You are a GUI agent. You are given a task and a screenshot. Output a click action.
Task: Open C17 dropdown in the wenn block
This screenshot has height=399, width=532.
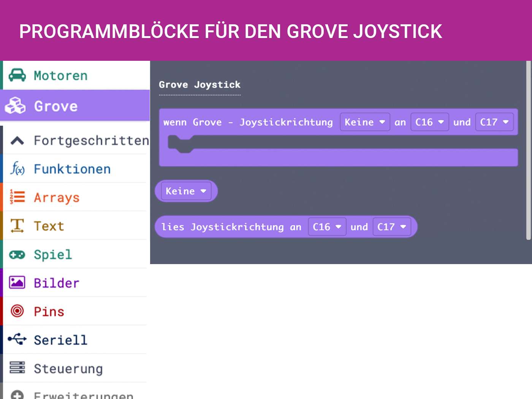click(494, 122)
